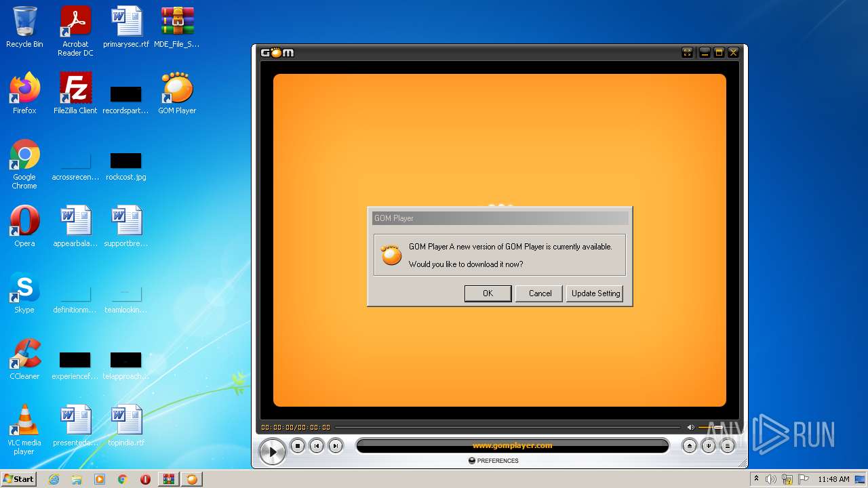
Task: Open presenteda document on desktop
Action: click(x=75, y=426)
